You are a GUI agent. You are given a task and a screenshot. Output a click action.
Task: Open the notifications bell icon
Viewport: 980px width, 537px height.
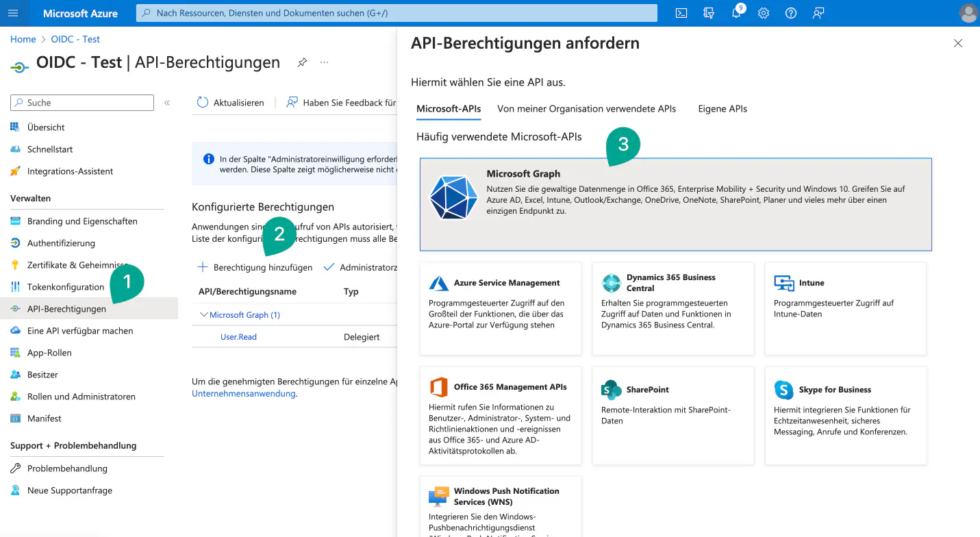tap(736, 13)
